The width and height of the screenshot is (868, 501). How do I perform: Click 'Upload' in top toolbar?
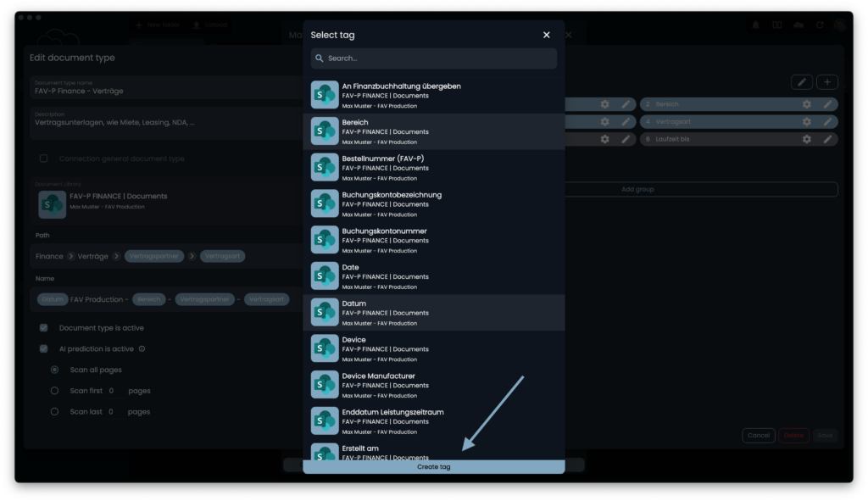pyautogui.click(x=210, y=25)
